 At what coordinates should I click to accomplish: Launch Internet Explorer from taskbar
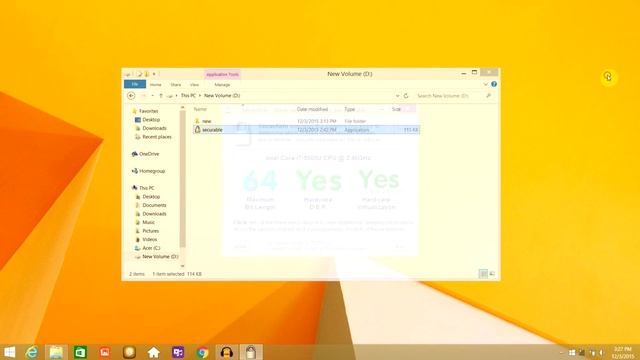point(31,352)
